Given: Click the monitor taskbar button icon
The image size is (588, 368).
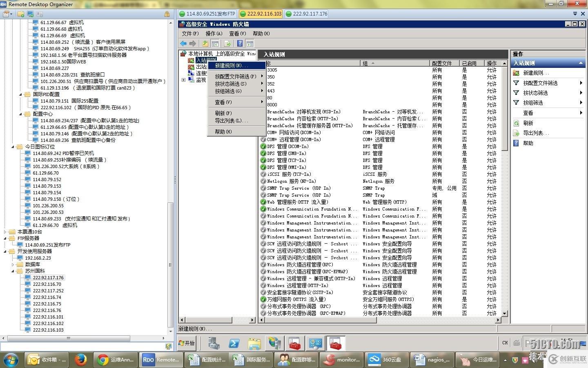Looking at the screenshot, I should click(329, 359).
